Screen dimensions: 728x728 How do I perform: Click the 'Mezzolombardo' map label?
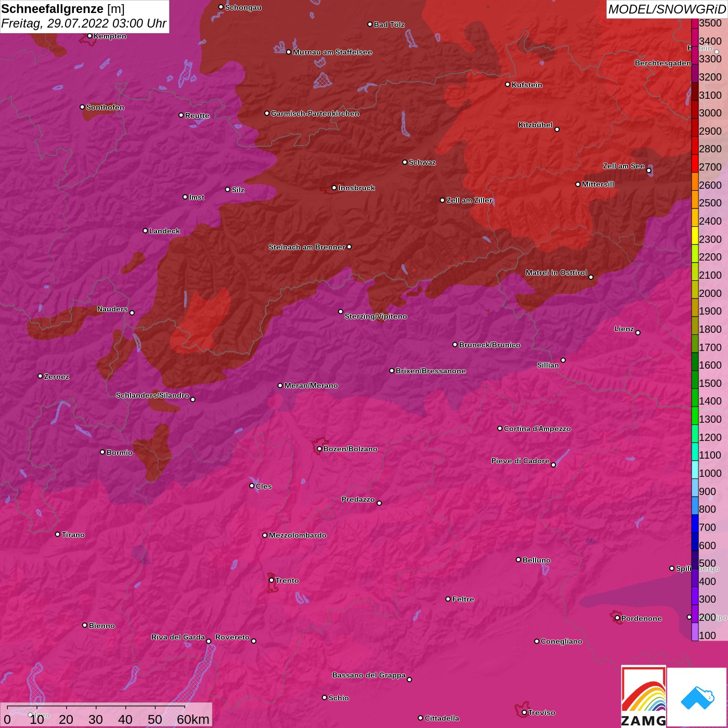point(297,535)
